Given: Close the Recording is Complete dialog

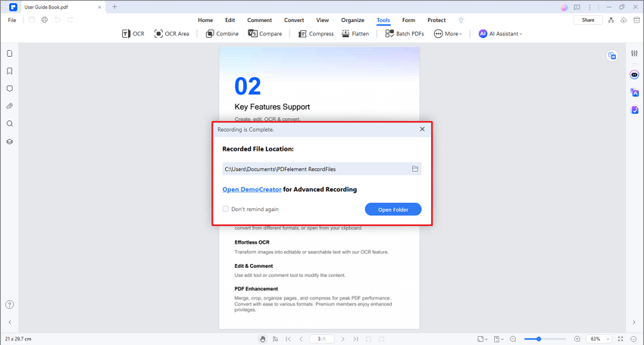Looking at the screenshot, I should pos(422,129).
